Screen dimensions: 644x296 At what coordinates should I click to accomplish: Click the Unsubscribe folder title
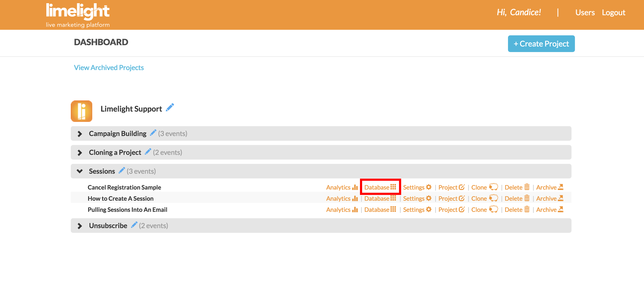(x=108, y=226)
